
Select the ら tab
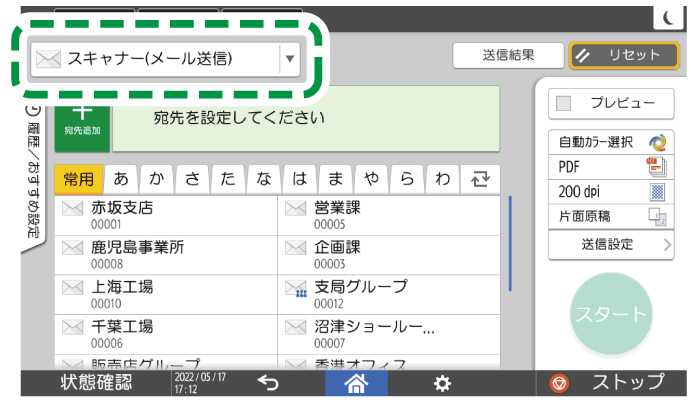tap(407, 179)
